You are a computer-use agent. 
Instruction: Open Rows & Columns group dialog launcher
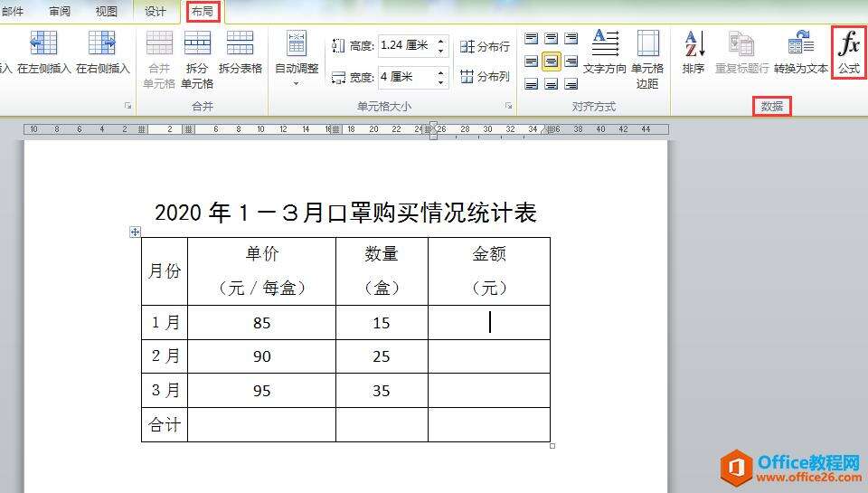(127, 106)
